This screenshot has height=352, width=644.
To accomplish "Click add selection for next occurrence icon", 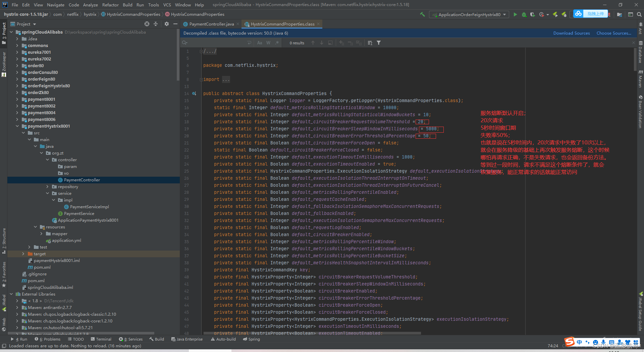I will pos(341,43).
